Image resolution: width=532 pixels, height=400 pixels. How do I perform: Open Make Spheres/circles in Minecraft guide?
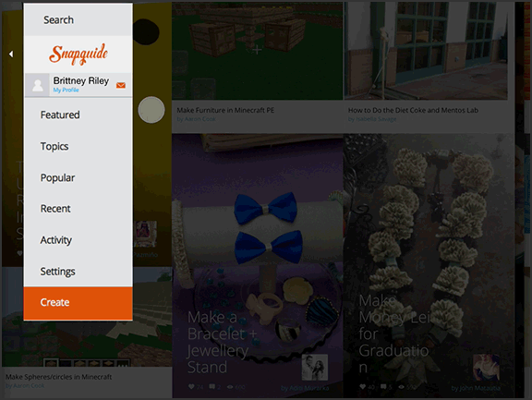pyautogui.click(x=59, y=377)
